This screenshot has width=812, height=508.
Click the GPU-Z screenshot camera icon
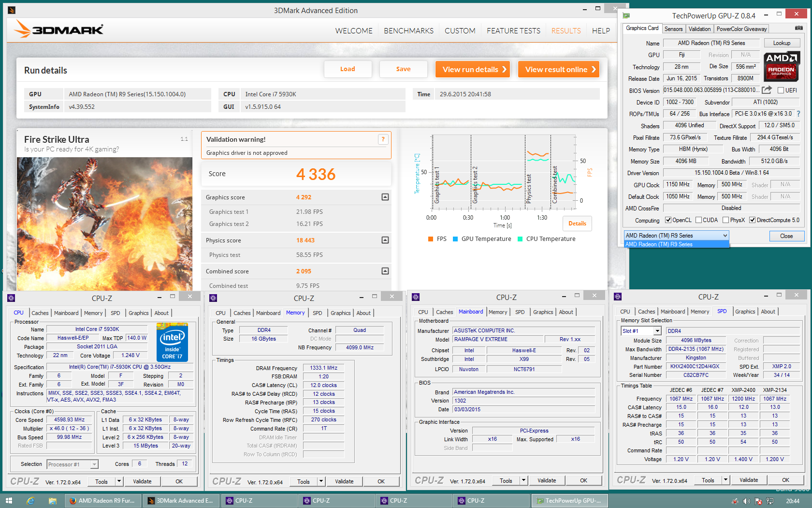click(799, 28)
